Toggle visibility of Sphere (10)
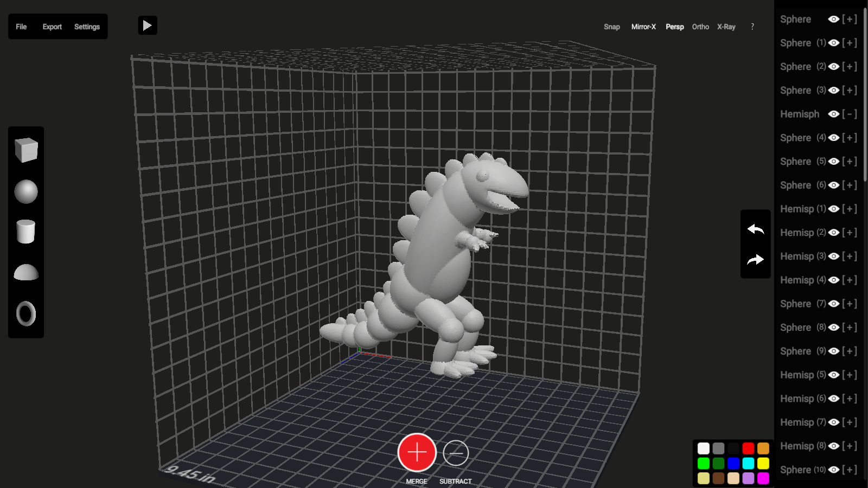The width and height of the screenshot is (868, 488). [x=834, y=470]
